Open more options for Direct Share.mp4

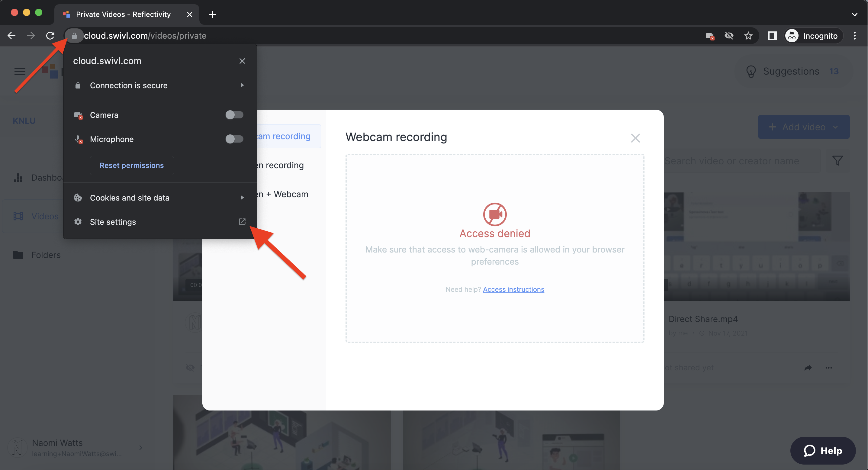click(828, 368)
